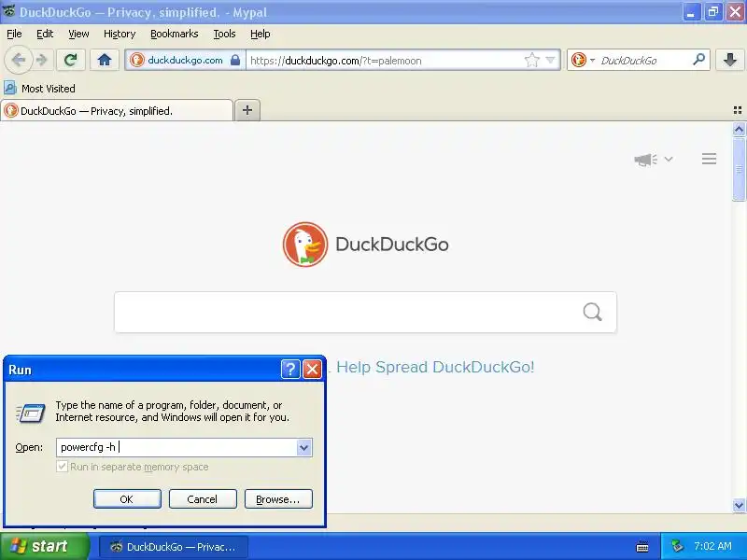The height and width of the screenshot is (560, 747).
Task: Open the View menu
Action: point(78,34)
